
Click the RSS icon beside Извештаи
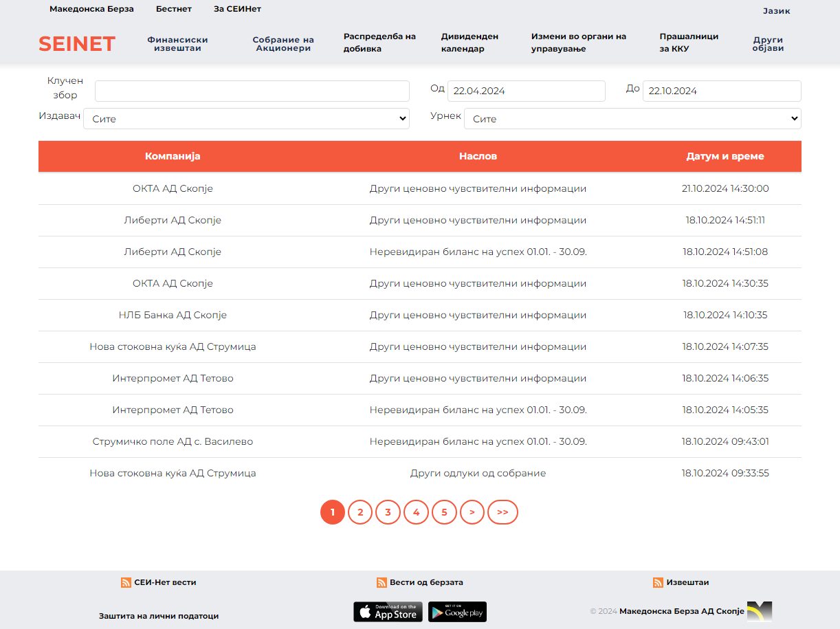pyautogui.click(x=658, y=582)
